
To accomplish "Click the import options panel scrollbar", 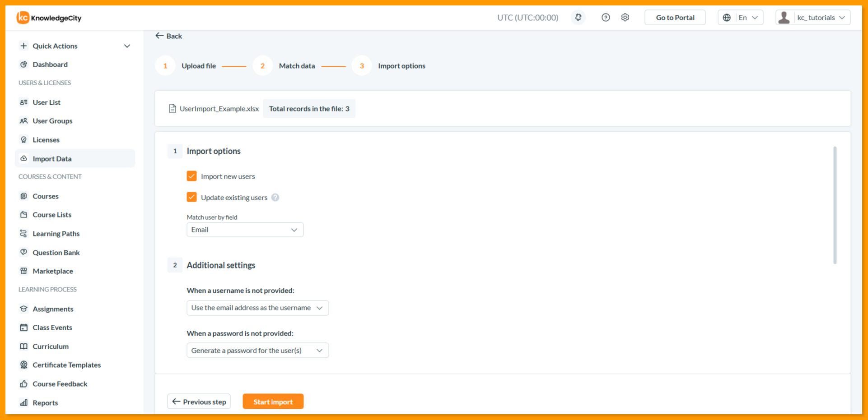I will coord(835,205).
